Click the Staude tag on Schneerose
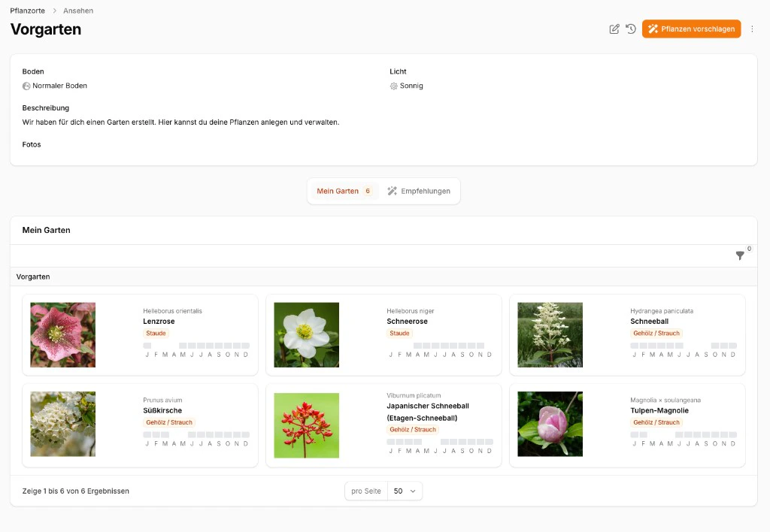This screenshot has height=532, width=770. [399, 333]
